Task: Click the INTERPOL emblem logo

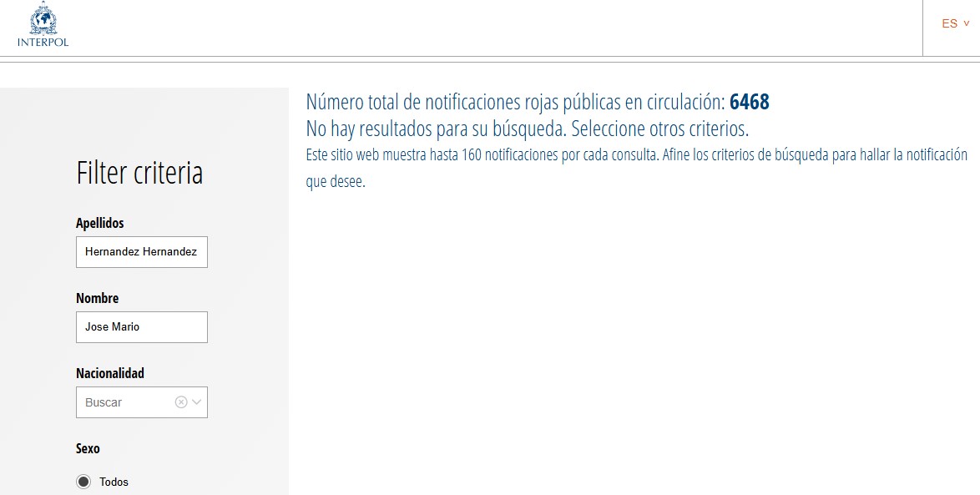Action: point(43,18)
